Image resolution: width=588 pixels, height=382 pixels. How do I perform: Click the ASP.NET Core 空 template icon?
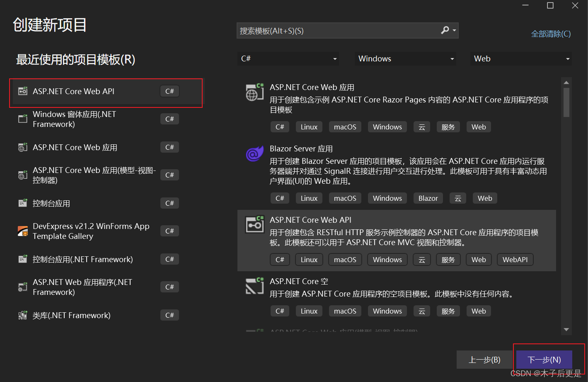coord(254,286)
